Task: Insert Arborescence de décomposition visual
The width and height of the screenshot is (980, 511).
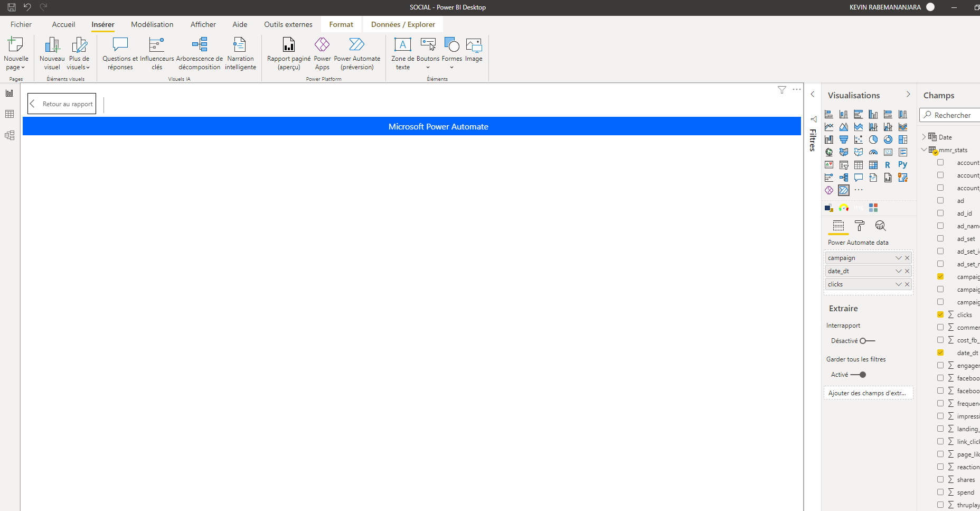Action: click(200, 53)
